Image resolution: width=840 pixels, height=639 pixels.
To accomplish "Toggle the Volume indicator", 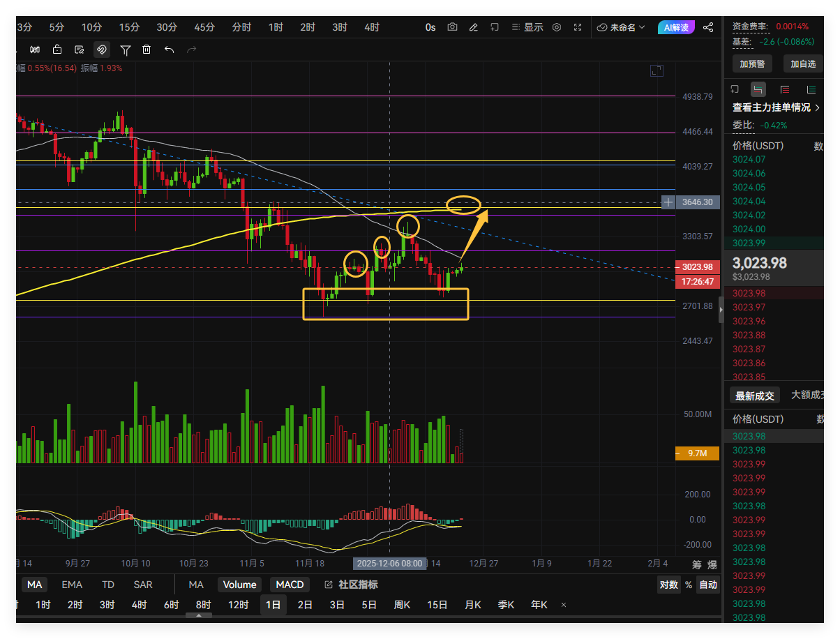I will click(240, 585).
